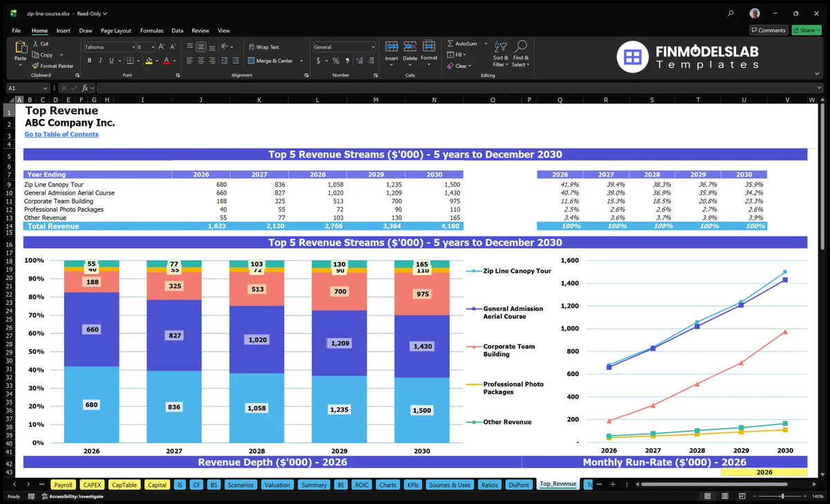The image size is (830, 504).
Task: Align text right in Alignment group
Action: (x=212, y=61)
